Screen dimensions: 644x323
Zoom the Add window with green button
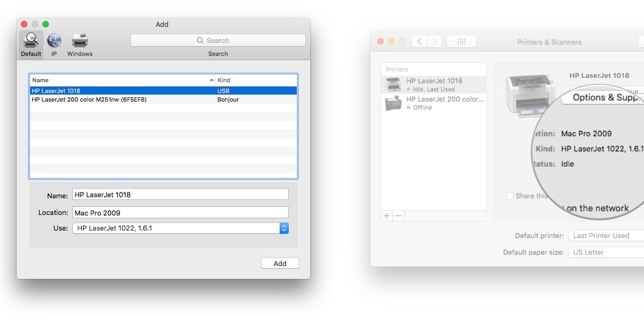point(46,24)
